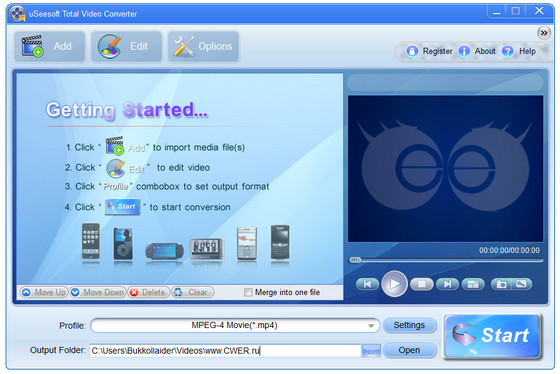Click the owl-eyes preview screen
The width and height of the screenshot is (560, 374).
point(445,169)
